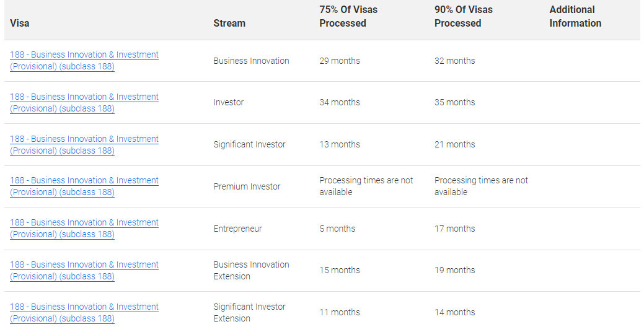
Task: Select the 13 months Significant Investor cell
Action: pyautogui.click(x=340, y=144)
